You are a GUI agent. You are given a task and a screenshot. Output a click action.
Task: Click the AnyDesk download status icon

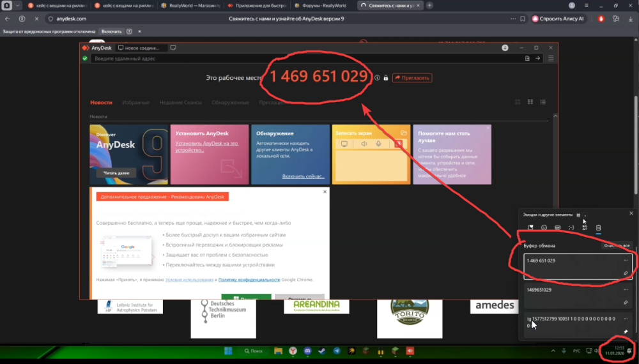pos(505,48)
